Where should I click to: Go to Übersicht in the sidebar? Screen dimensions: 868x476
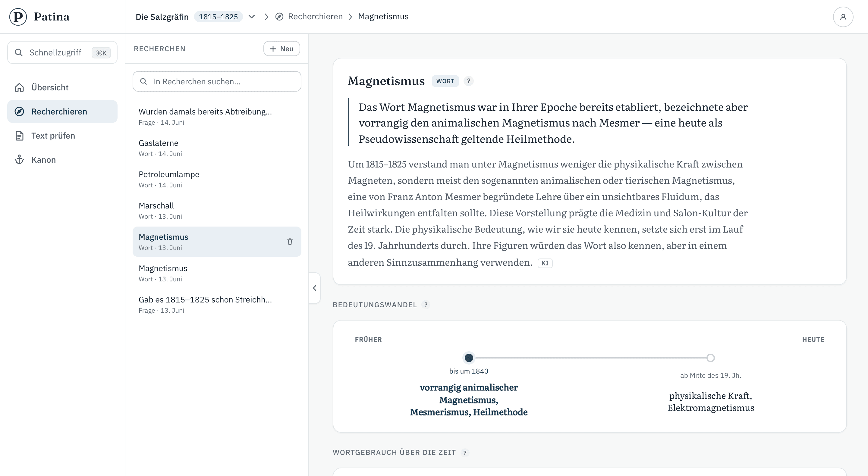pos(62,88)
